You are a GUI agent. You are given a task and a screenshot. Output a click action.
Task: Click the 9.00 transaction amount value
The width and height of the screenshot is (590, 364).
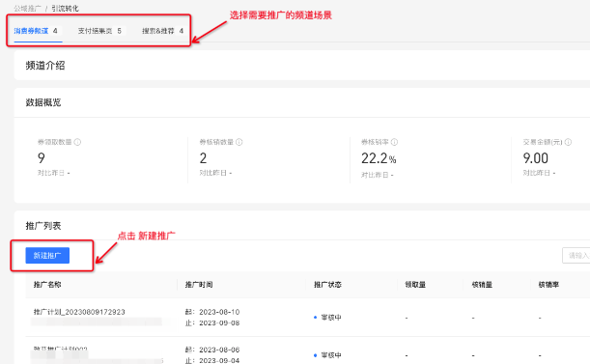tap(535, 158)
